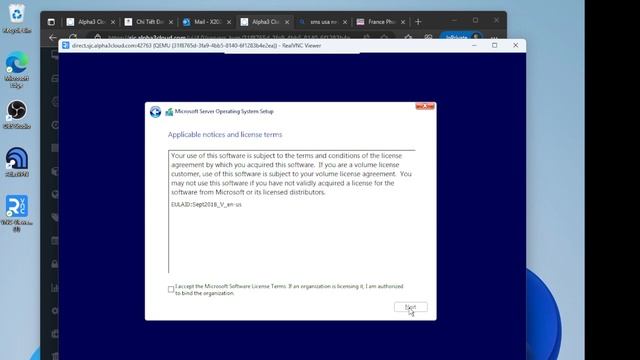This screenshot has width=640, height=360.
Task: Open the Recycle Bin desktop icon
Action: click(16, 18)
